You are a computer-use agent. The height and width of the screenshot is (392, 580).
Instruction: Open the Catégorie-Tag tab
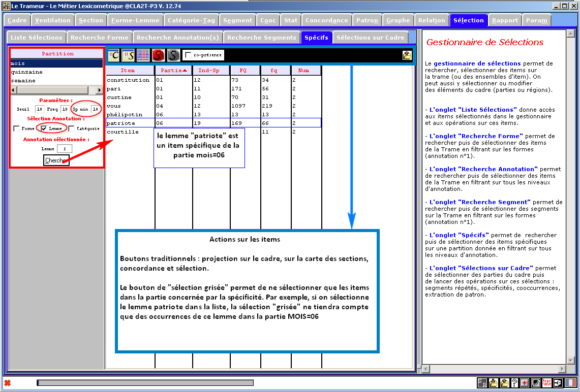(x=191, y=20)
